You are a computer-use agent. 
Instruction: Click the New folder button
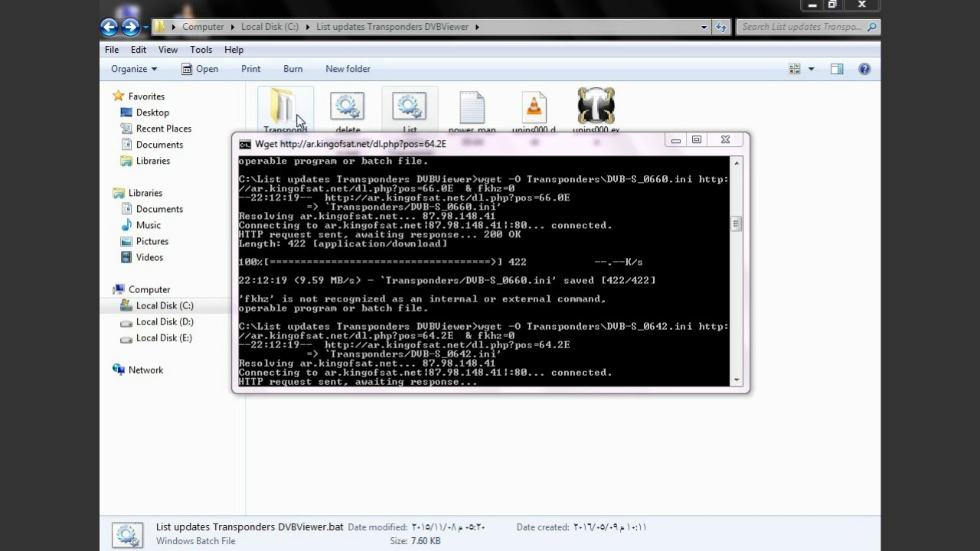tap(348, 69)
